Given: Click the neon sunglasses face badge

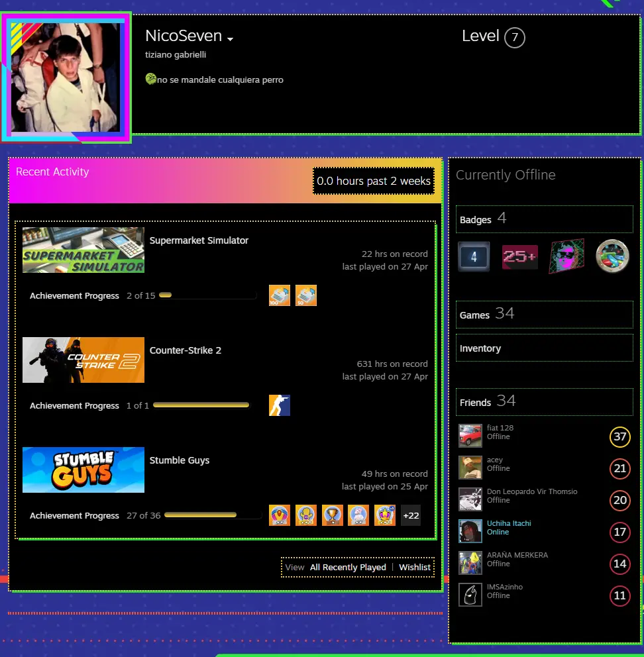Looking at the screenshot, I should coord(566,256).
